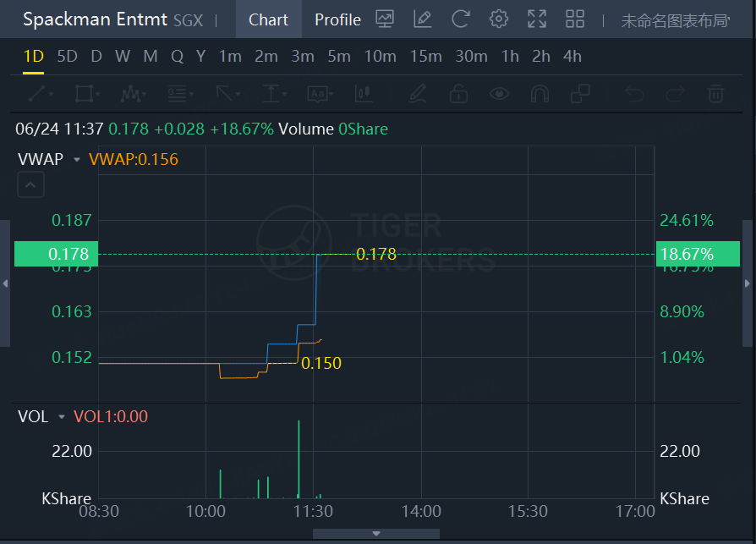This screenshot has height=544, width=756.
Task: Select the candlestick bar pattern tool
Action: point(364,94)
